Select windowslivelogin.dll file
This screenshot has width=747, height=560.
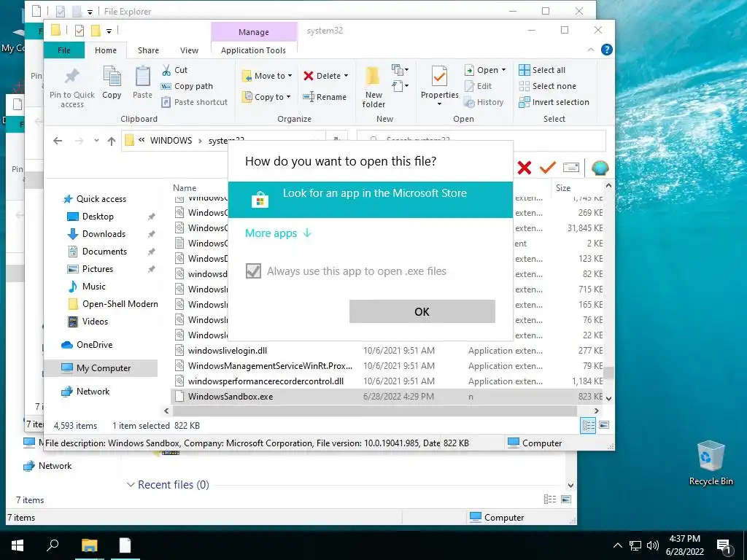[x=228, y=351]
